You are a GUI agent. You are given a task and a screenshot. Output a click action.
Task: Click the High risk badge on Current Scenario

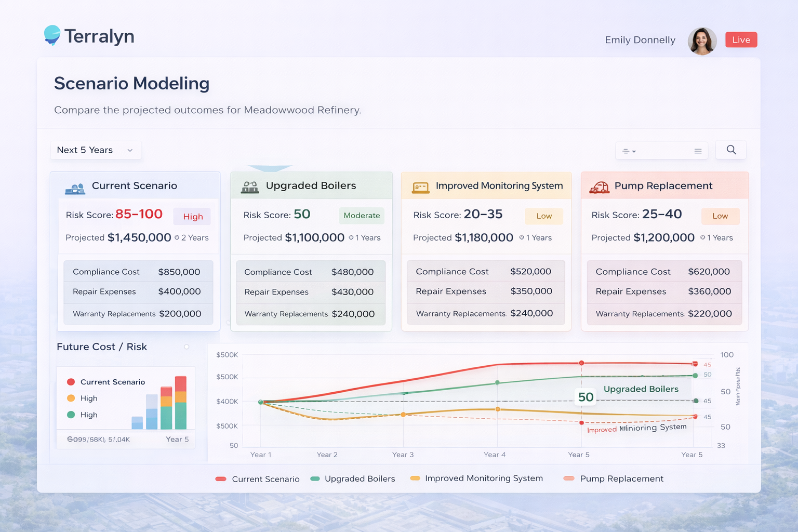click(193, 217)
